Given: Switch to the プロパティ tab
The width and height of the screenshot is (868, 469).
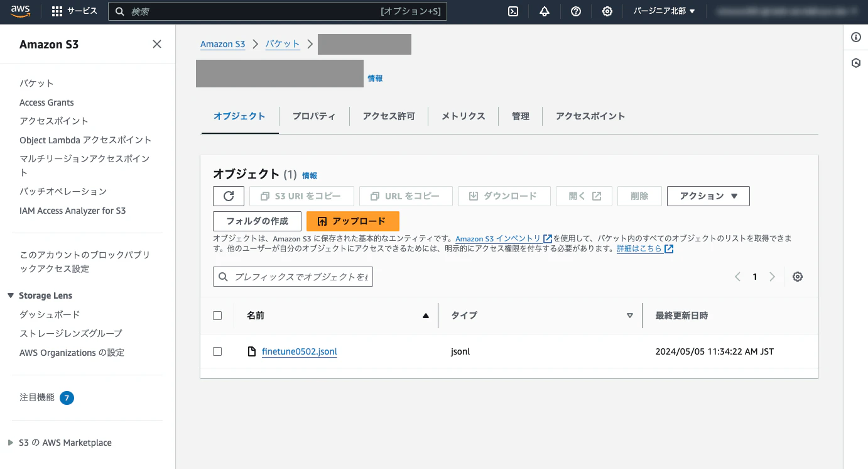Looking at the screenshot, I should click(314, 116).
